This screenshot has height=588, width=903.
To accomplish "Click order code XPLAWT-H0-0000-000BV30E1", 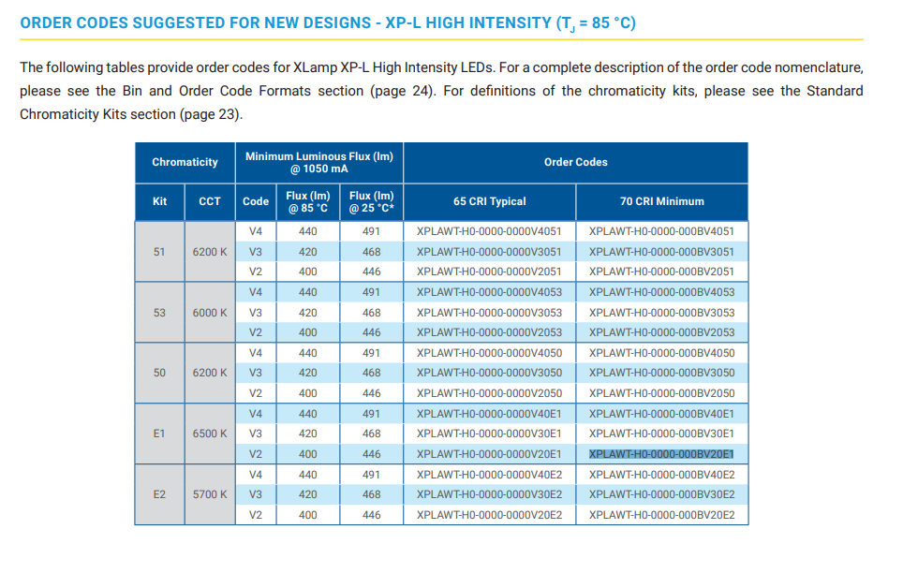I will 661,434.
